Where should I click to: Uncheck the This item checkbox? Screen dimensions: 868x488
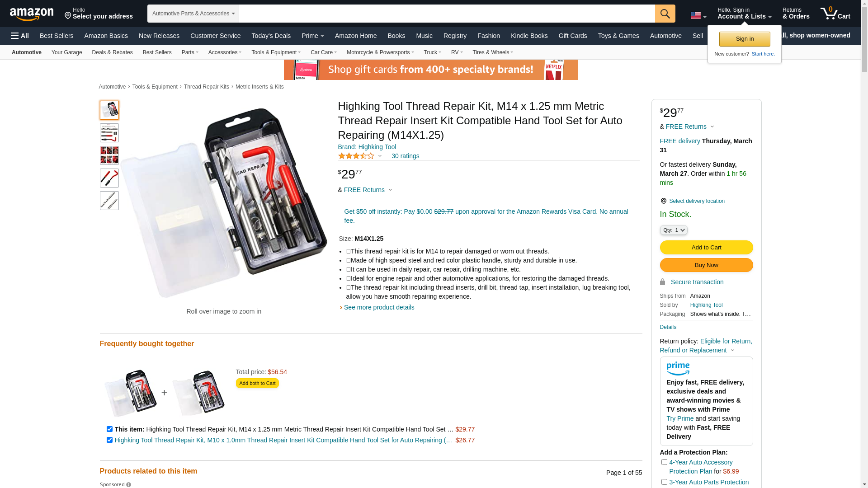click(109, 429)
